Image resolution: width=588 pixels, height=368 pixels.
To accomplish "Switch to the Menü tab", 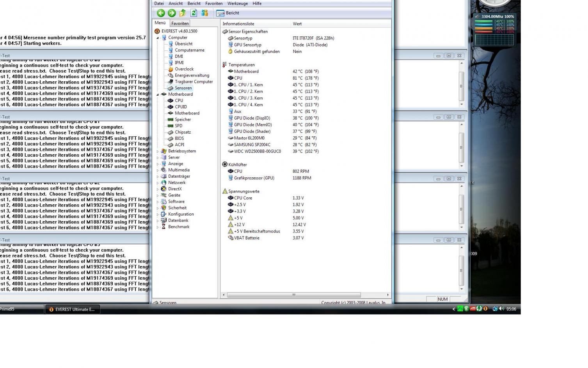I will pos(160,23).
